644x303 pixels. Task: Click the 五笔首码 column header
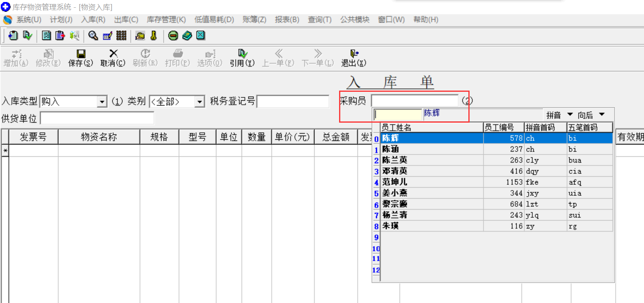(590, 128)
